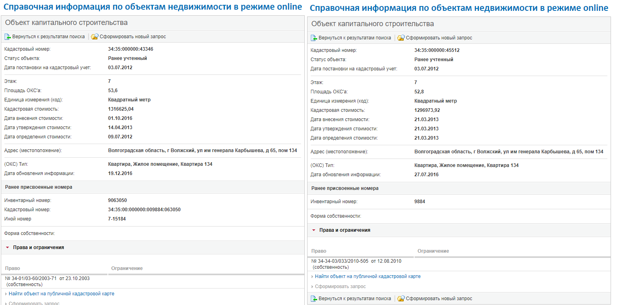Click the 'Ранее присвоенные номера' header with inventory number 9884
This screenshot has width=644, height=305.
(x=345, y=188)
